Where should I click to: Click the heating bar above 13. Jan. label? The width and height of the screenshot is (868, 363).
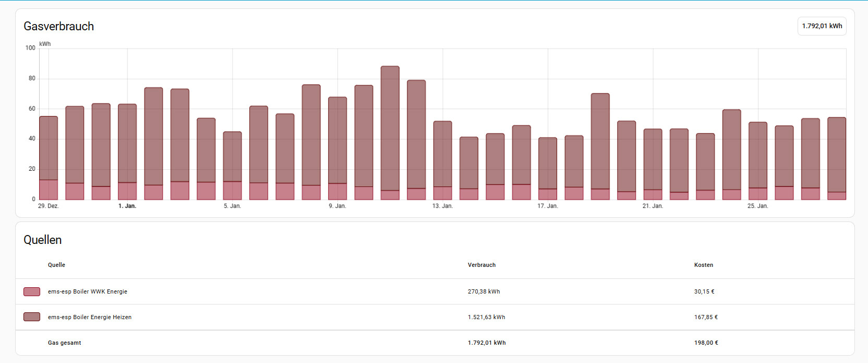click(x=442, y=154)
